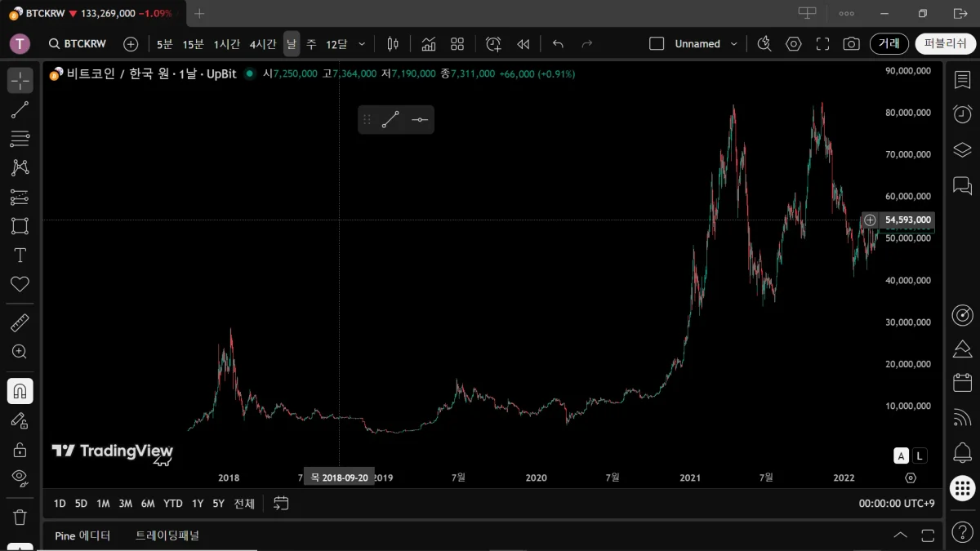Toggle lock all drawing tools
The height and width of the screenshot is (551, 980).
20,450
